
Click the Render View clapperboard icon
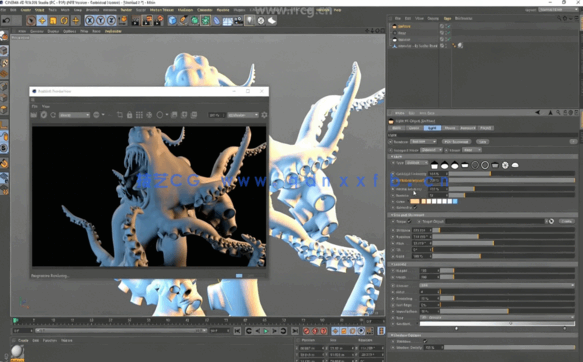coord(136,20)
